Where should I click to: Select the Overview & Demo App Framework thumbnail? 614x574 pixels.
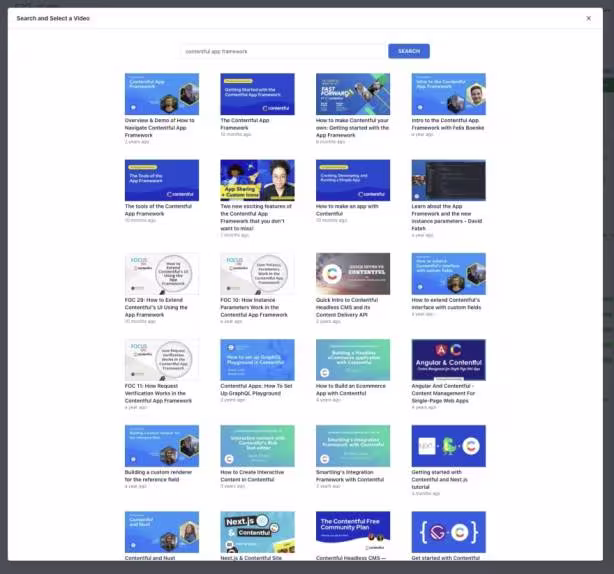[162, 94]
